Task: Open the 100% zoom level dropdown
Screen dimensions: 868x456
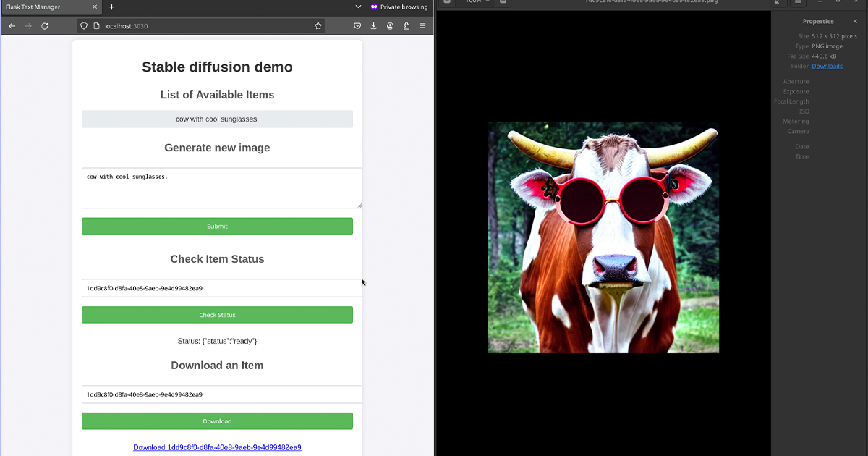Action: click(477, 3)
